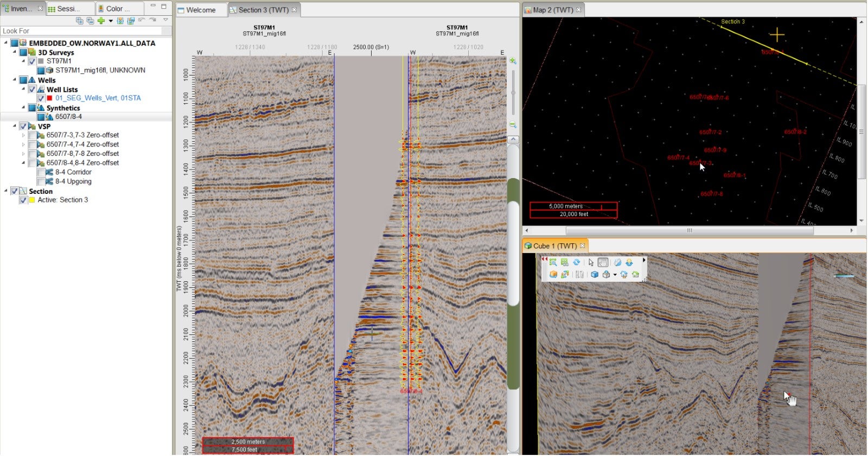Collapse the Wells tree node
Screen dimensions: 868x456
click(15, 80)
